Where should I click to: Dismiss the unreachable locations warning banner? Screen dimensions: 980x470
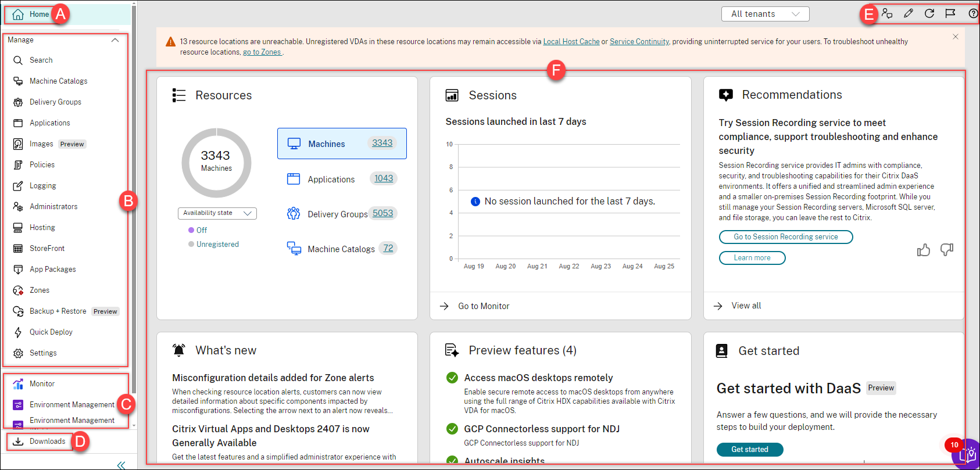(956, 37)
